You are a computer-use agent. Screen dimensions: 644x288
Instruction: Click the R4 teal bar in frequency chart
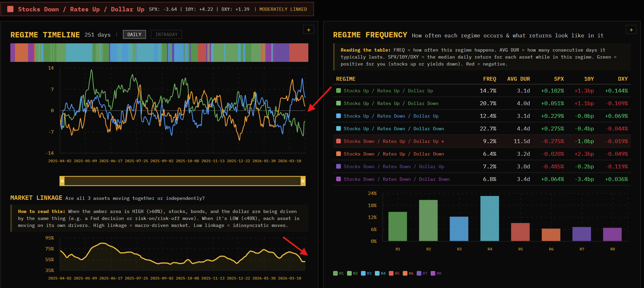point(490,218)
